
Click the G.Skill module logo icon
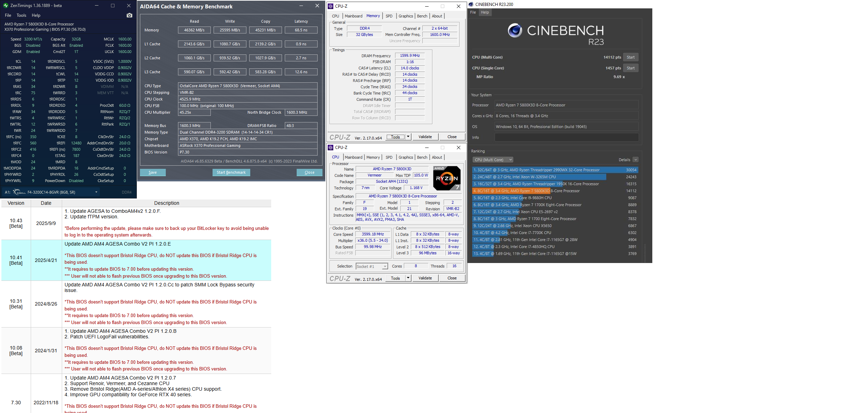point(20,192)
